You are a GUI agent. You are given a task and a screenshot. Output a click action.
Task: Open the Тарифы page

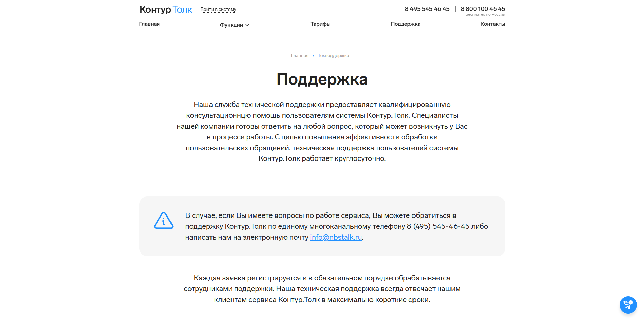click(x=321, y=24)
